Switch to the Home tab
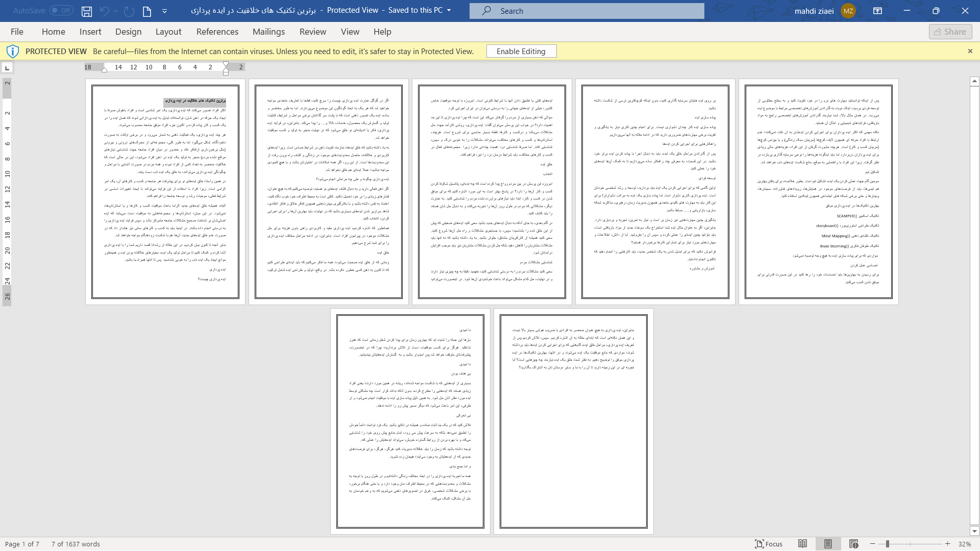Image resolution: width=980 pixels, height=551 pixels. (54, 32)
